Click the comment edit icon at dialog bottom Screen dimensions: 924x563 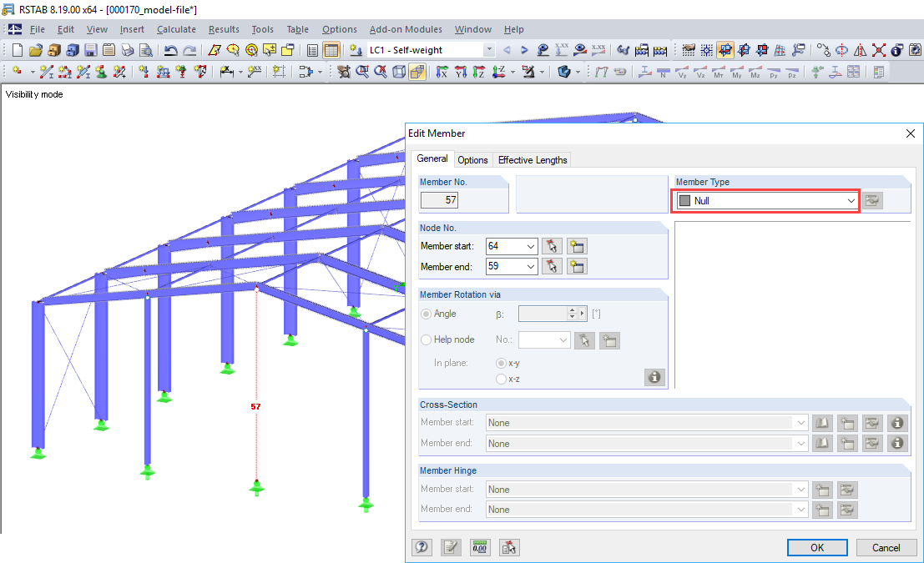tap(451, 548)
